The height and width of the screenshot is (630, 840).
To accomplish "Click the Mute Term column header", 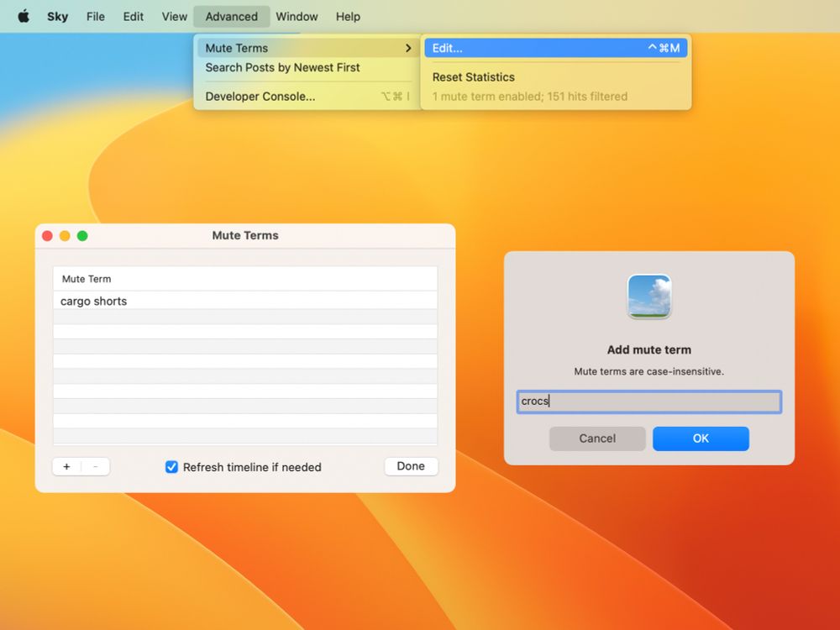I will pos(244,279).
